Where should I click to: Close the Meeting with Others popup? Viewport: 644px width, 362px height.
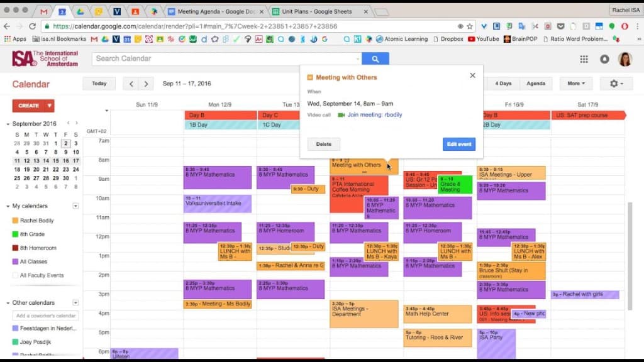coord(472,75)
